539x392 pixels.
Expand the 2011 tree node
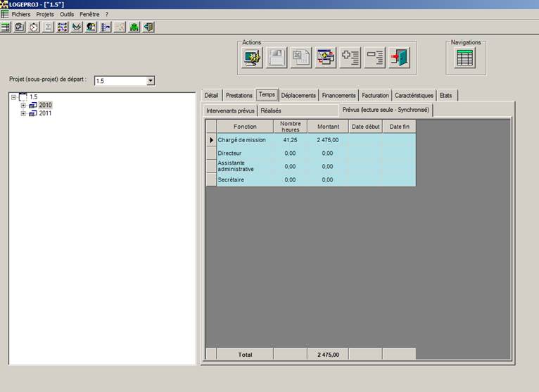point(23,113)
